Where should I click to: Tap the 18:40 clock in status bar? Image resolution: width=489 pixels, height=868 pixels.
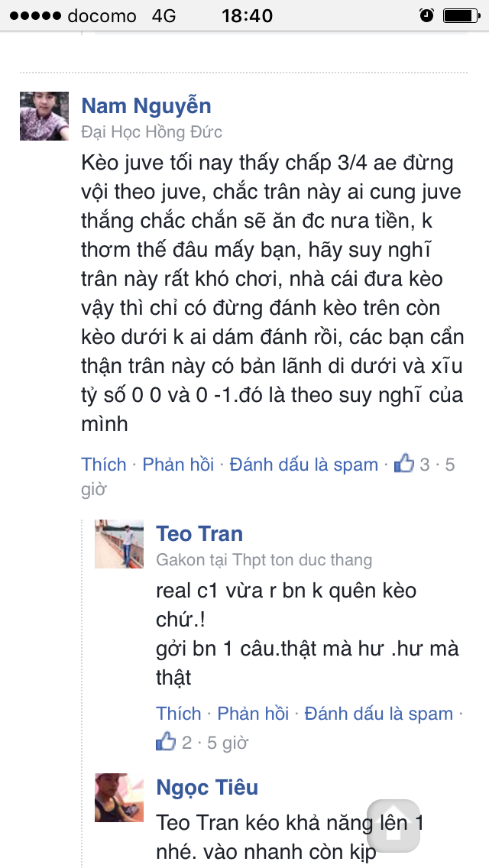click(247, 15)
